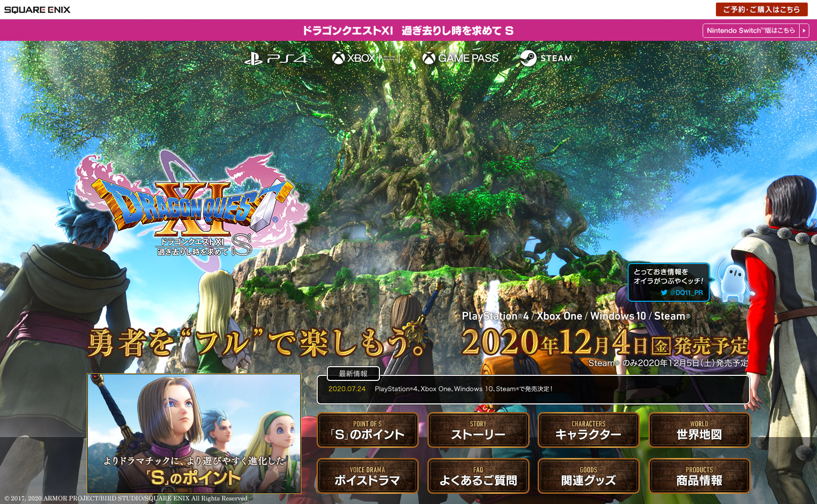
Task: Click the Steam のみ2020年12月5日 release note
Action: [x=668, y=363]
